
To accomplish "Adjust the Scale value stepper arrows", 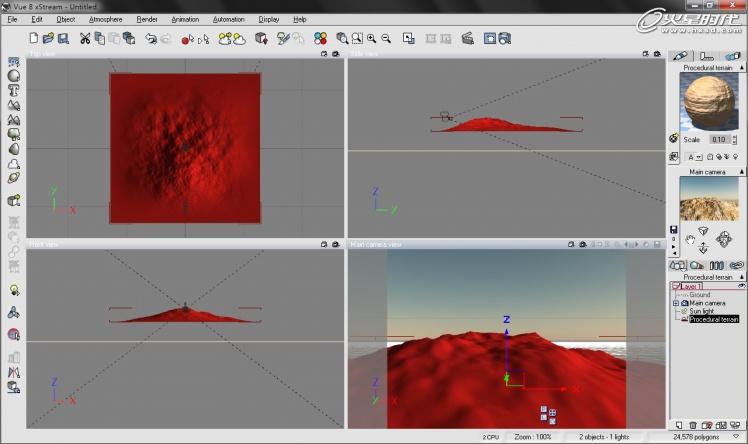I will (734, 140).
